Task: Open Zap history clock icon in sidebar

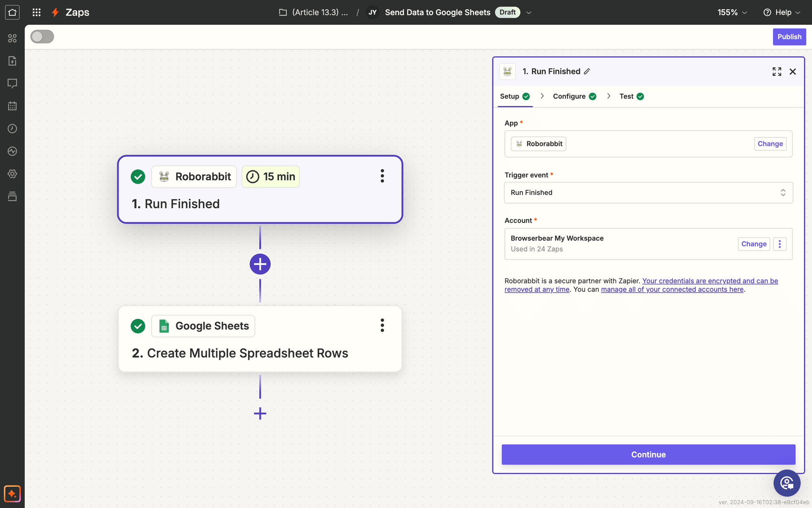Action: pos(12,129)
